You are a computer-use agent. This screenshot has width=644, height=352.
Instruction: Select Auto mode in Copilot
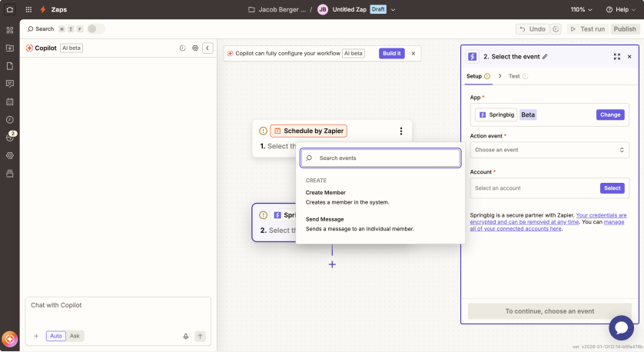(x=56, y=336)
